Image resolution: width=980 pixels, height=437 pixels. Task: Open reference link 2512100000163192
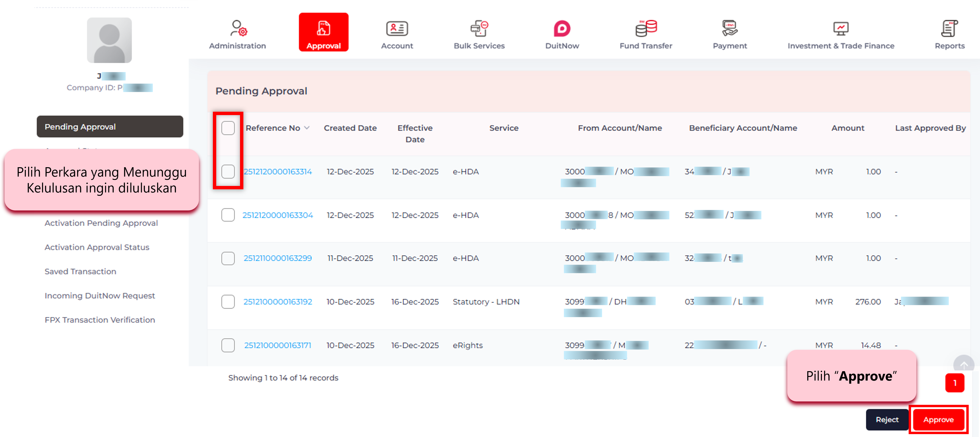pos(278,302)
